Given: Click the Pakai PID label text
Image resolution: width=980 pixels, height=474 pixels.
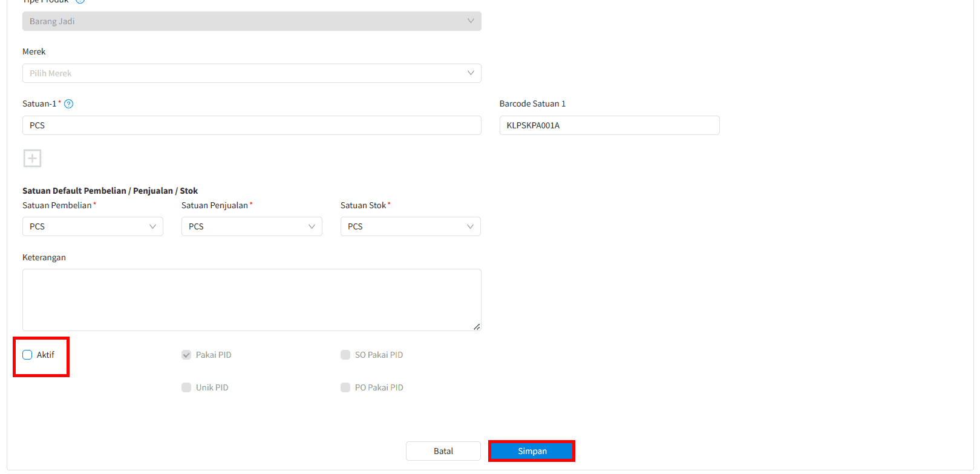Looking at the screenshot, I should (x=214, y=355).
